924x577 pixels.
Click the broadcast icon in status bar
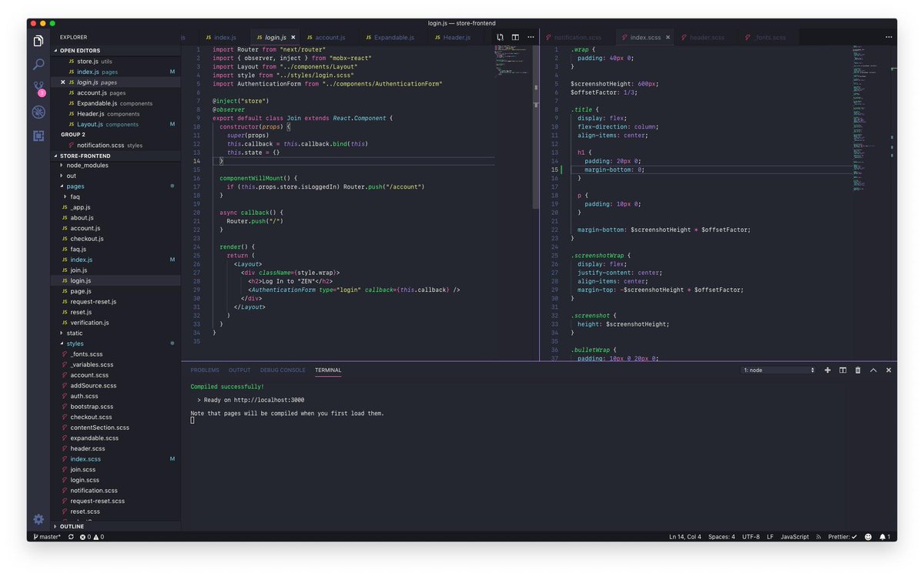819,536
